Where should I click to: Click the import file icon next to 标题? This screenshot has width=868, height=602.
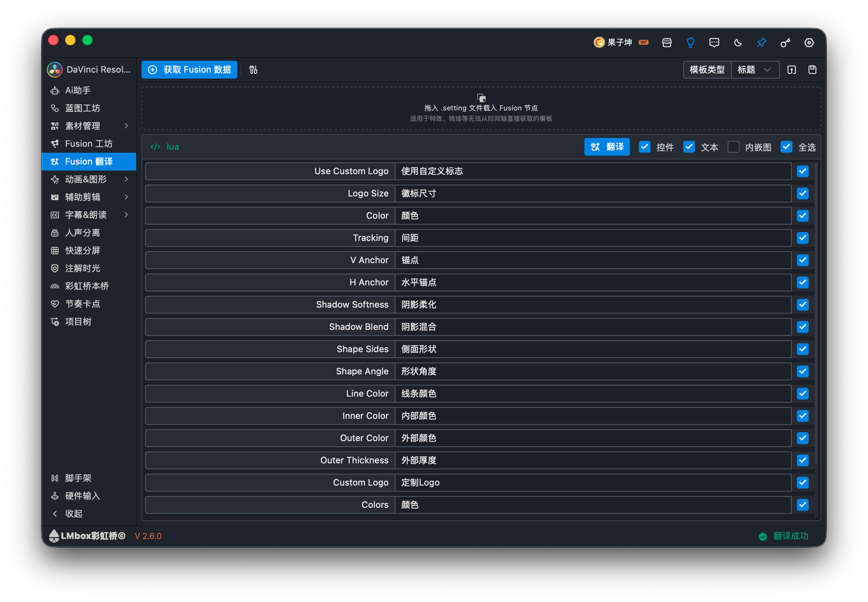792,69
